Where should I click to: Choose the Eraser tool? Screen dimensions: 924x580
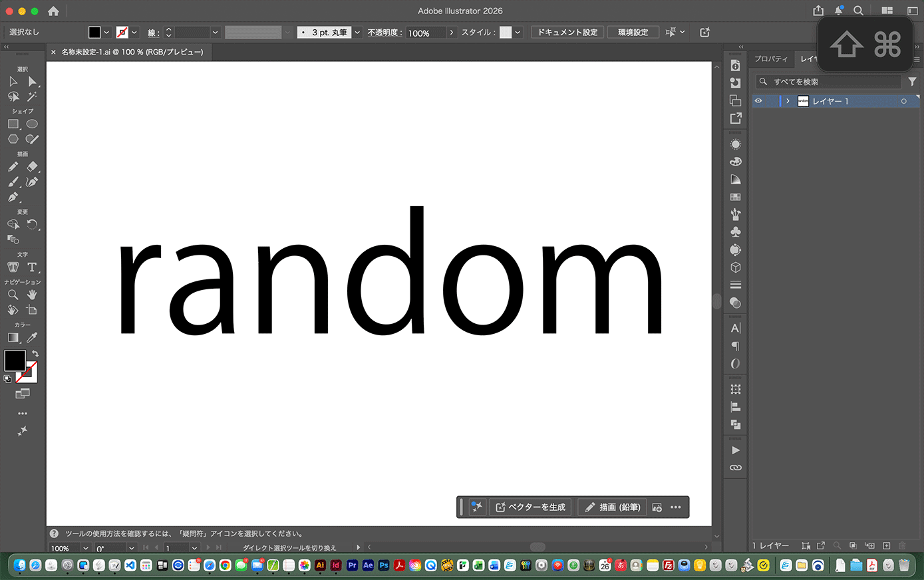tap(32, 167)
